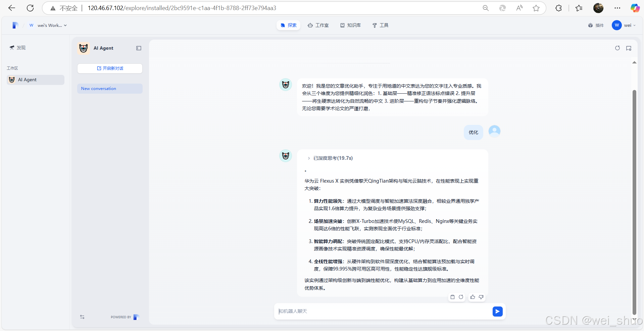Reset the conversation with refresh icon
Image resolution: width=644 pixels, height=331 pixels.
click(x=617, y=48)
